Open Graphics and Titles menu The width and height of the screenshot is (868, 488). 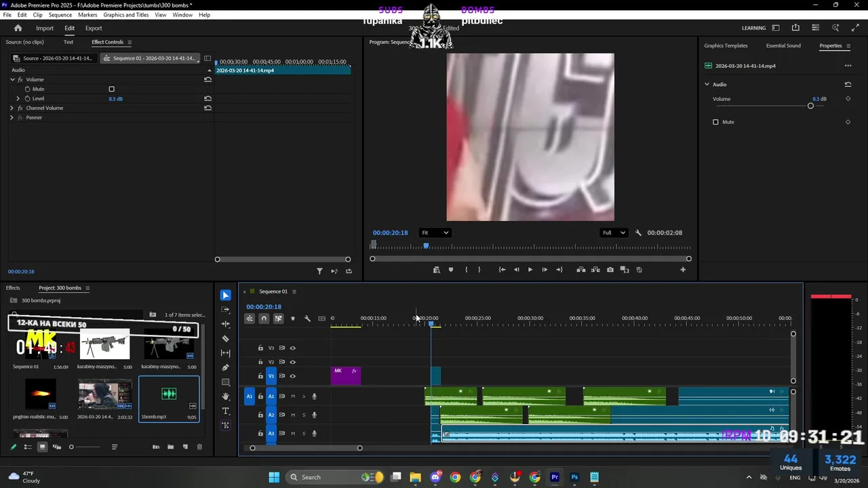pos(126,15)
